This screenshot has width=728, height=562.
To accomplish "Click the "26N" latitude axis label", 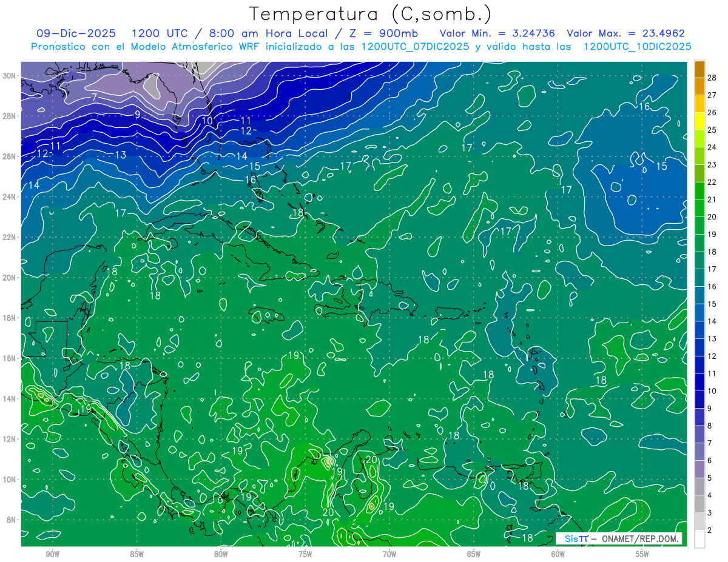I will tap(10, 156).
